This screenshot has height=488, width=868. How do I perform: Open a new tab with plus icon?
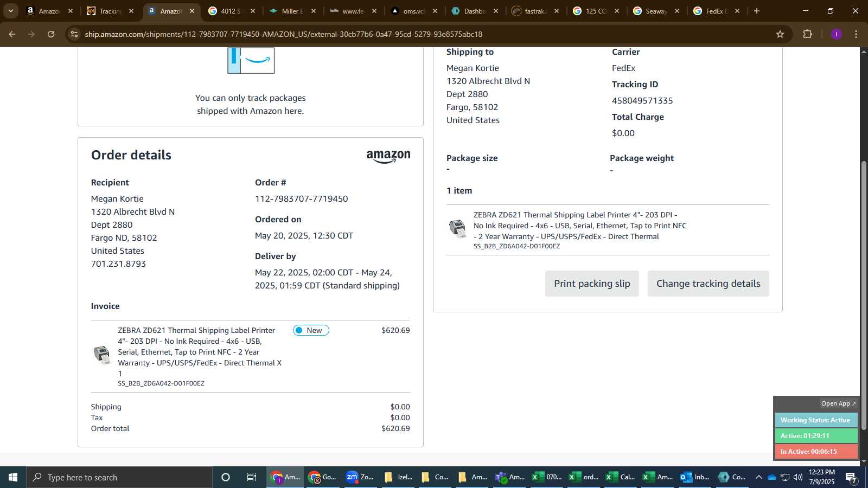tap(757, 11)
